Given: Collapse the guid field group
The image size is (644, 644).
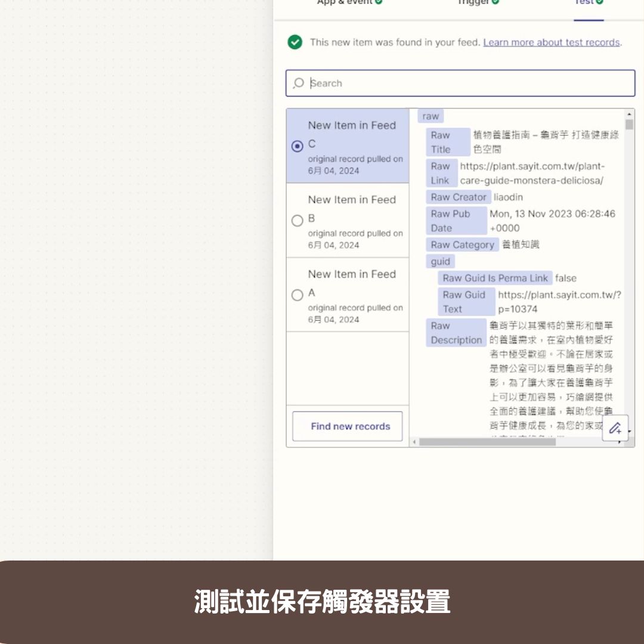Looking at the screenshot, I should tap(441, 261).
